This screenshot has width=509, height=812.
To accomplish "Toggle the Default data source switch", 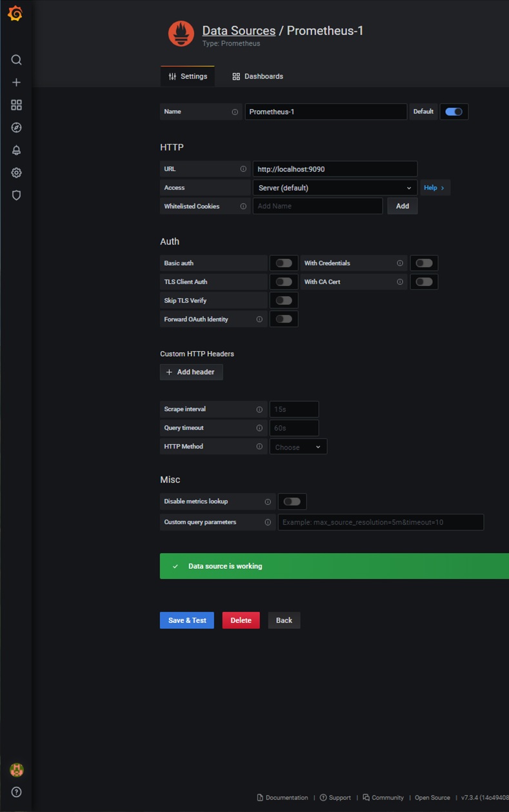I will tap(454, 112).
